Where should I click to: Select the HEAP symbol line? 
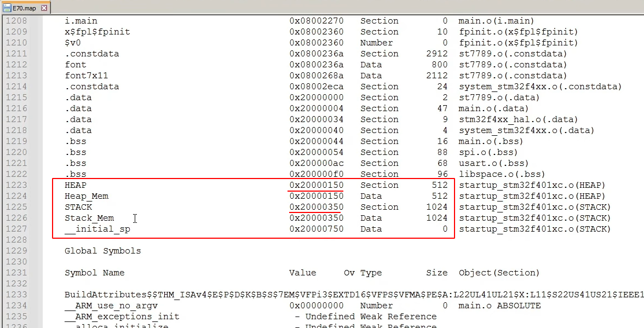pos(74,185)
